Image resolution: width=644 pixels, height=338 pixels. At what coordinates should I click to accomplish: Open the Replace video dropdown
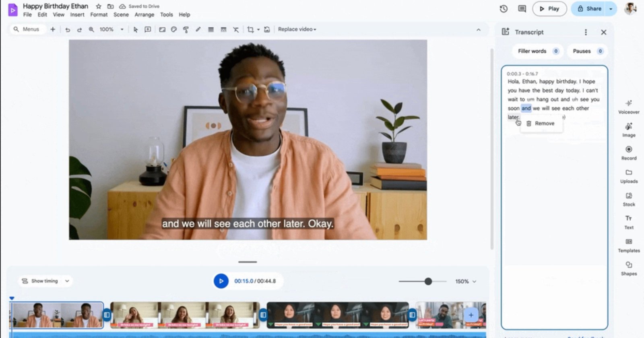click(297, 29)
